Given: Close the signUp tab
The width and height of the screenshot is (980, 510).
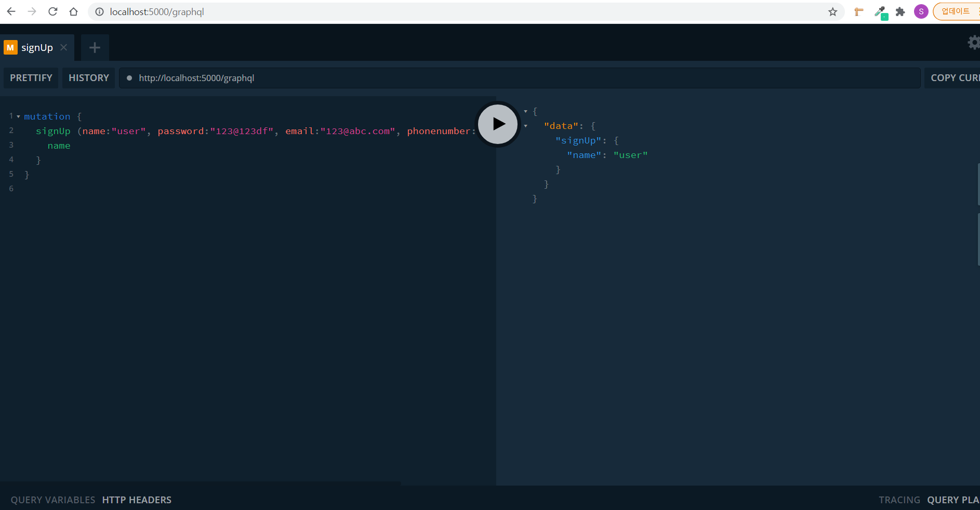Looking at the screenshot, I should click(x=64, y=47).
